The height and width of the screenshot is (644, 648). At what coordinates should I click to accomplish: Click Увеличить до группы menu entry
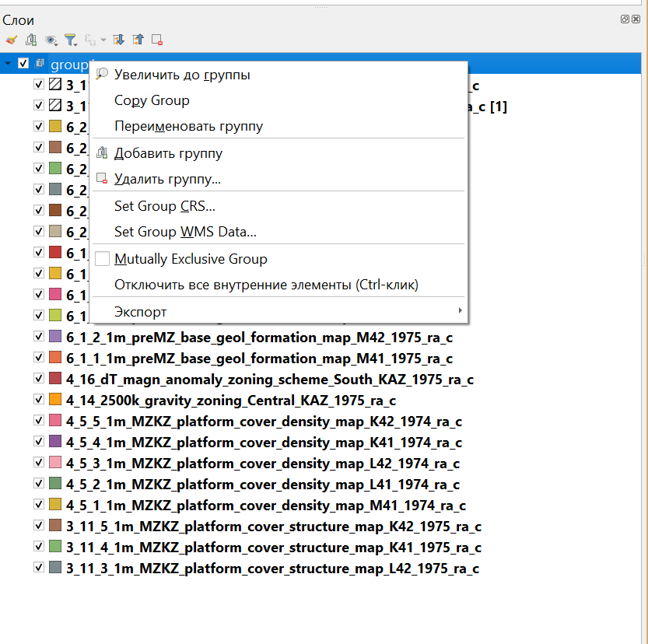[x=182, y=75]
